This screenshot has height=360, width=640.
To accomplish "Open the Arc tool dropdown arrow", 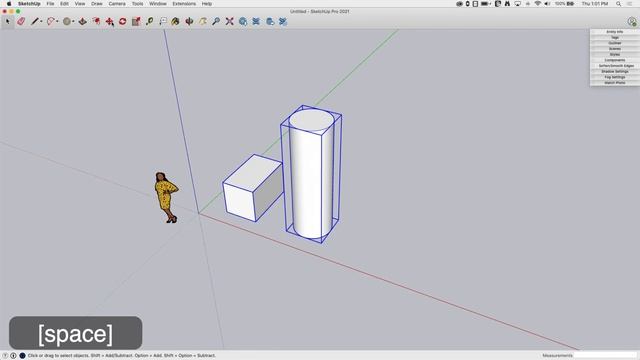I will (57, 21).
